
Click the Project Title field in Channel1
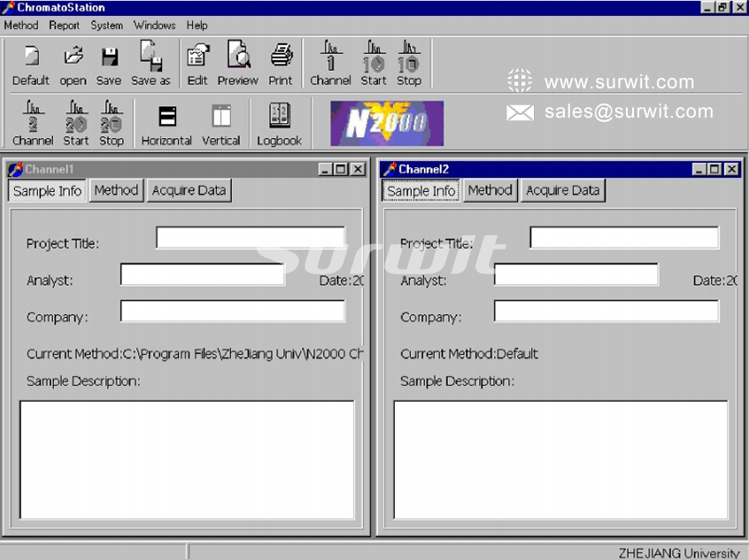[x=251, y=238]
